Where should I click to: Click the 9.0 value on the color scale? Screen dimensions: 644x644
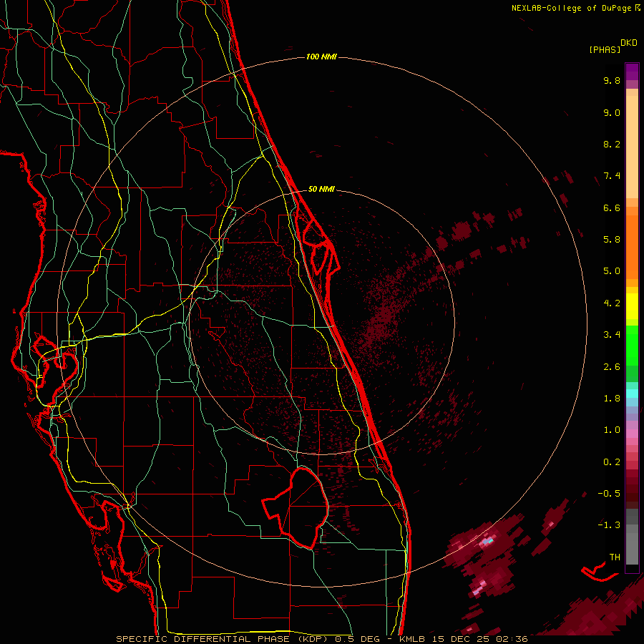tap(612, 112)
